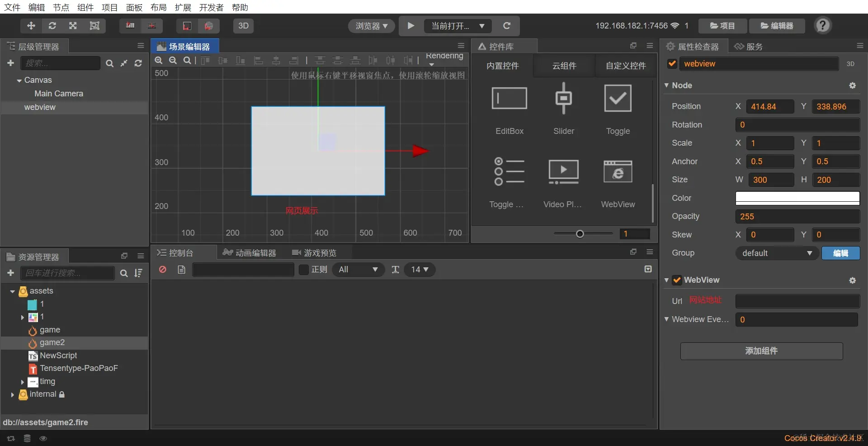Collapse the assets folder
868x446 pixels.
click(x=12, y=291)
